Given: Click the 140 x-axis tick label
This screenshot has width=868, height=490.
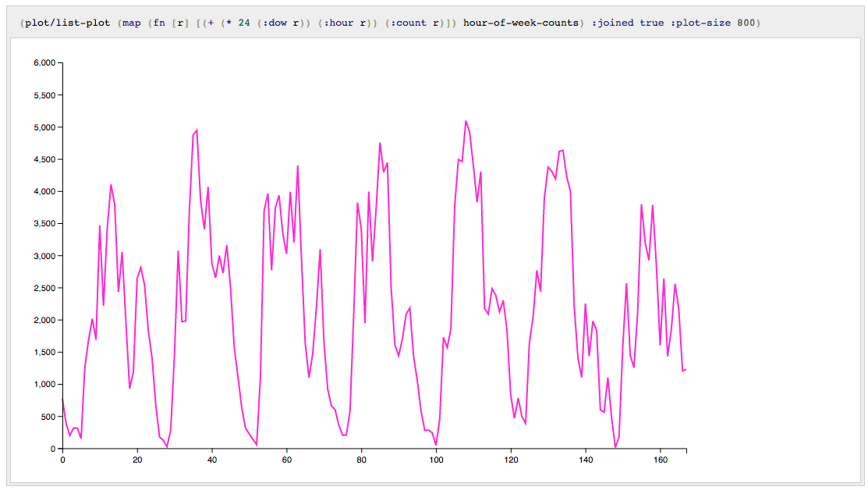Looking at the screenshot, I should click(x=586, y=460).
